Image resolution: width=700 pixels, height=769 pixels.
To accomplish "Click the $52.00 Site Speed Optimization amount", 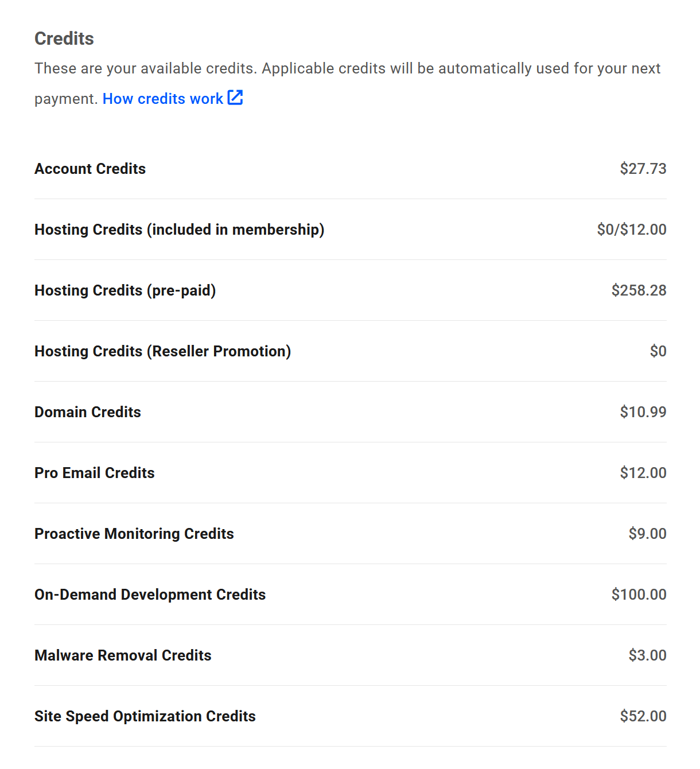I will [x=643, y=716].
